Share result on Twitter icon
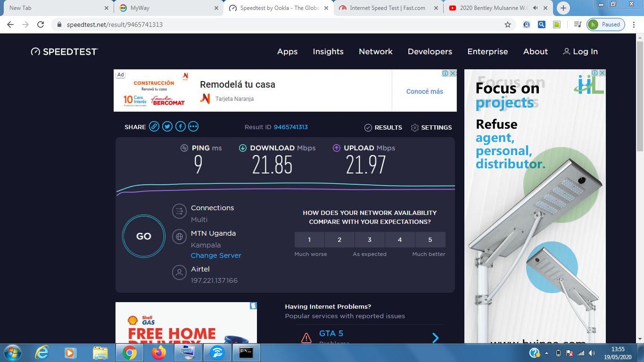Viewport: 644px width, 362px height. [x=167, y=126]
